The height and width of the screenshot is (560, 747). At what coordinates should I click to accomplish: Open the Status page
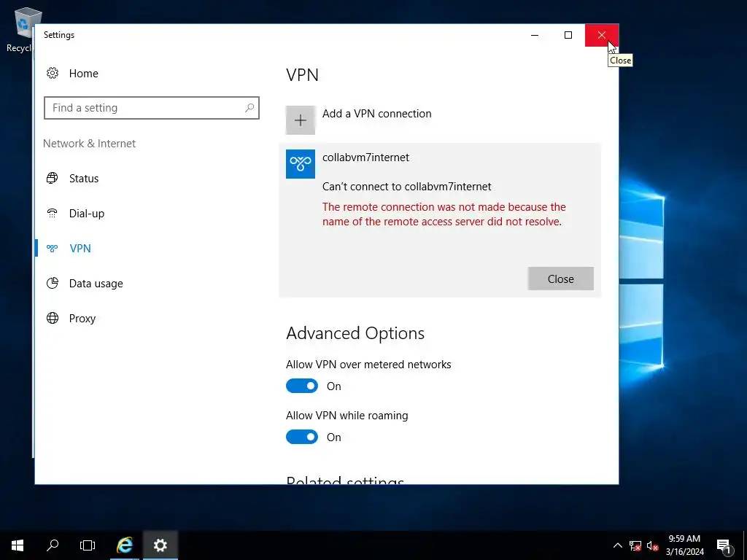click(84, 179)
